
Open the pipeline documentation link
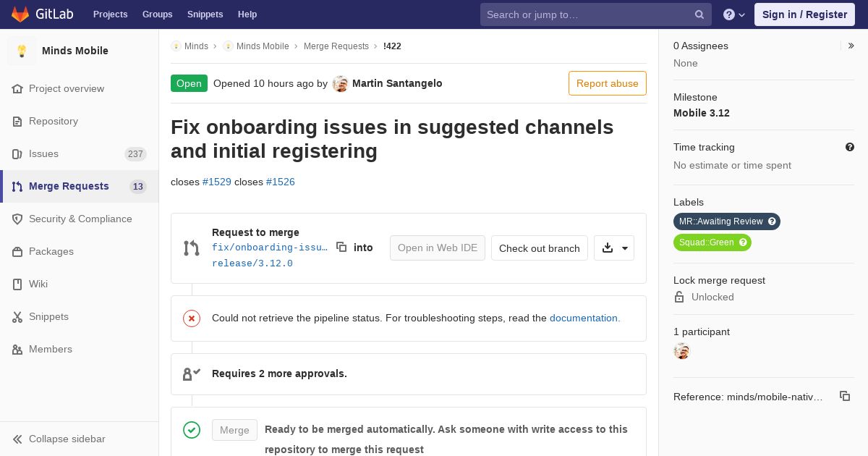pos(585,318)
